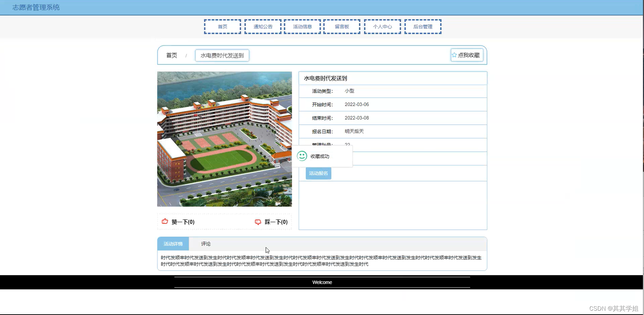Image resolution: width=644 pixels, height=315 pixels.
Task: Click the 收藏成功 message text
Action: coord(320,156)
